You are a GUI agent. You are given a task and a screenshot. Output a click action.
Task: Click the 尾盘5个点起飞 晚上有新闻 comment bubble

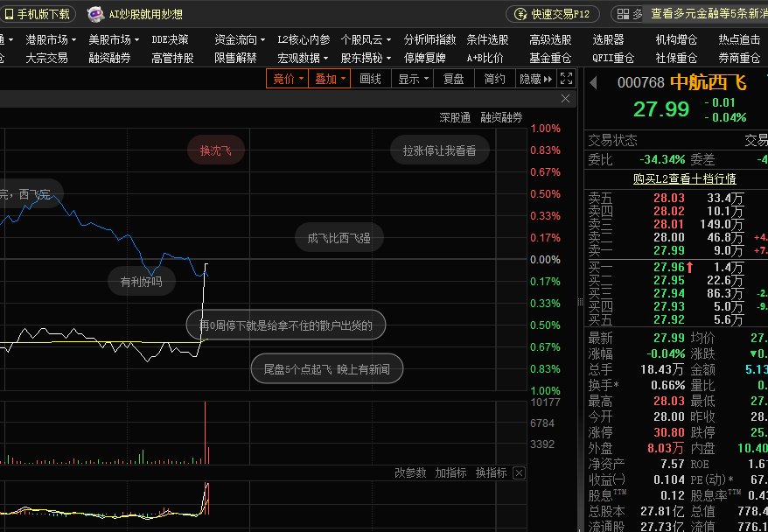click(326, 369)
